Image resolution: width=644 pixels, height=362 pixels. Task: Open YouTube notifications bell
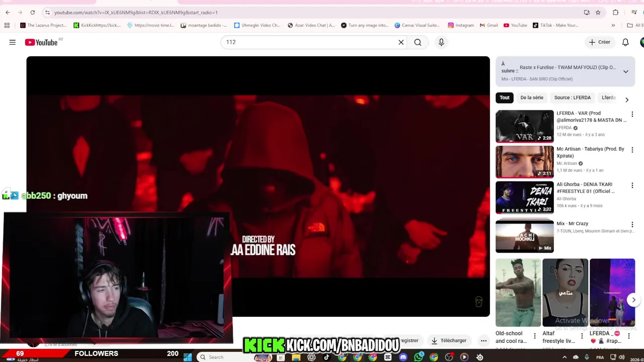point(625,42)
